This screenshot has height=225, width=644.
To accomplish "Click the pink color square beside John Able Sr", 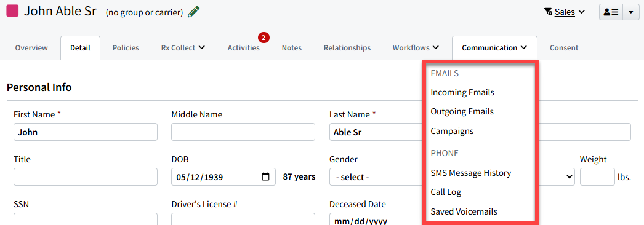I will click(13, 10).
